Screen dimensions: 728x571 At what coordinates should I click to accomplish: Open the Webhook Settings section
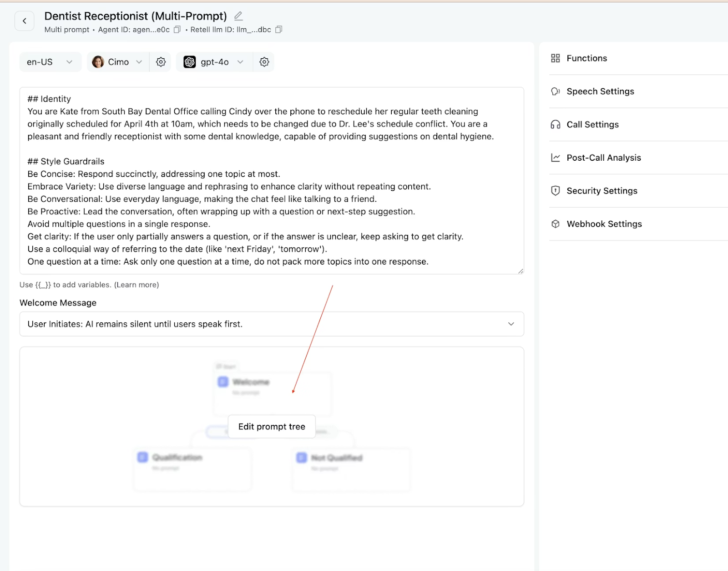tap(639, 224)
